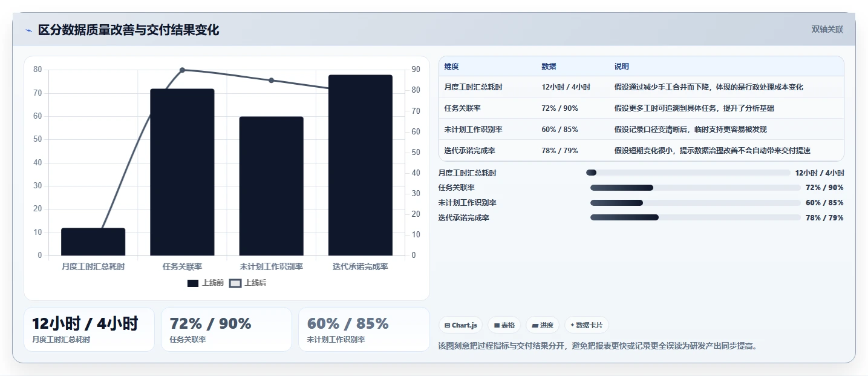The width and height of the screenshot is (868, 376).
Task: Click 月度工时汇总耗时 in the table's first row
Action: pyautogui.click(x=473, y=87)
